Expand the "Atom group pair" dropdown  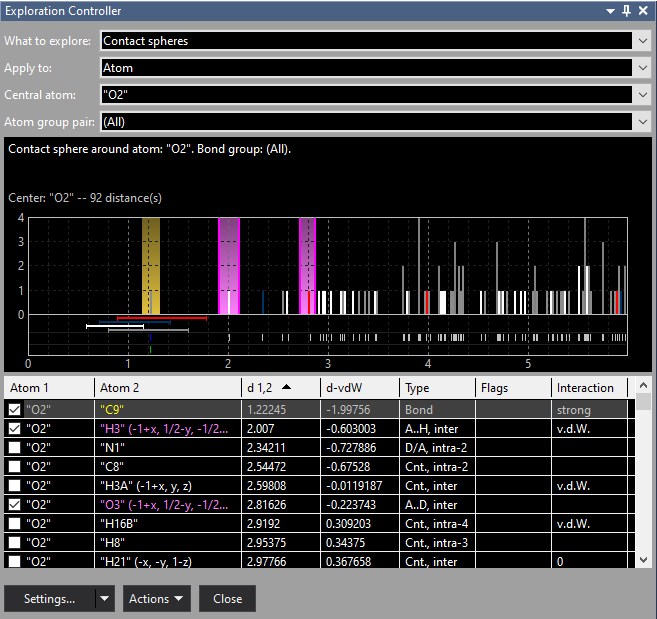[640, 121]
